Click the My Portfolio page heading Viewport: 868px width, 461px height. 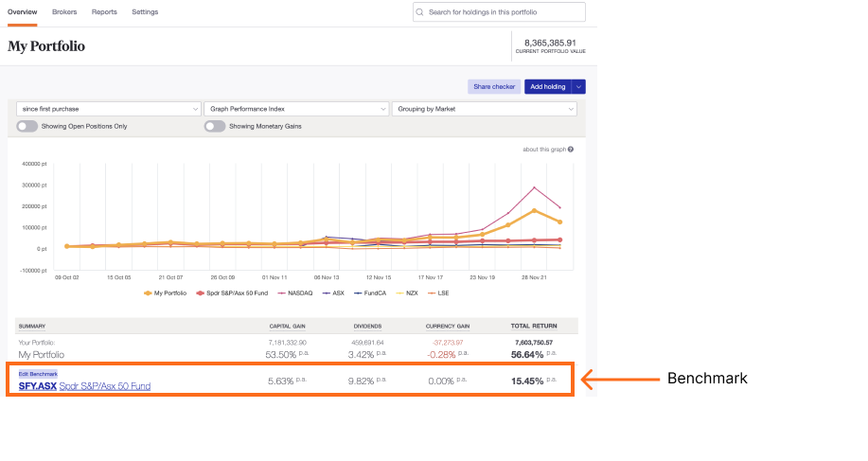(46, 46)
